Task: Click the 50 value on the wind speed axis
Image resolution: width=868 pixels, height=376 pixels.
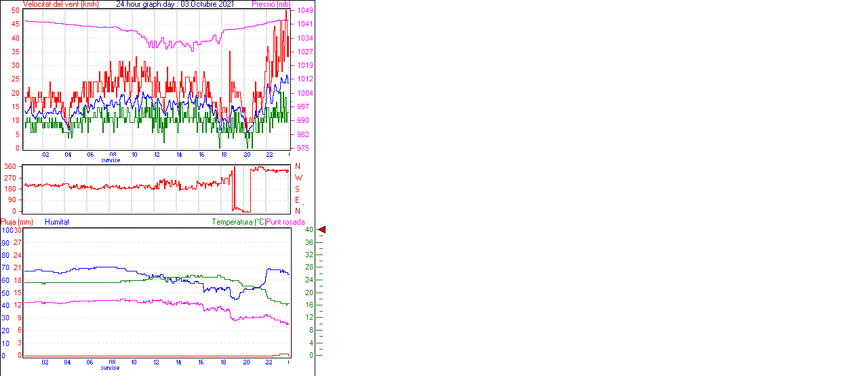Action: pyautogui.click(x=16, y=11)
